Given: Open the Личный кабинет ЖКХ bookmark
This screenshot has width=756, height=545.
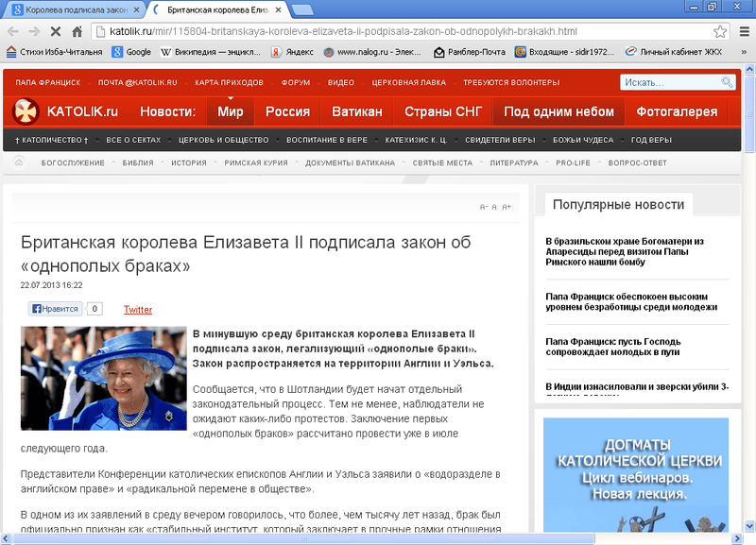Looking at the screenshot, I should pos(674,52).
